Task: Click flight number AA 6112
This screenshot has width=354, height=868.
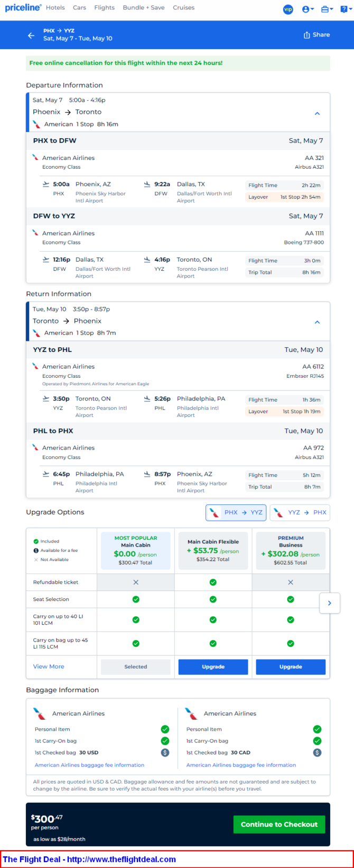Action: pyautogui.click(x=313, y=367)
